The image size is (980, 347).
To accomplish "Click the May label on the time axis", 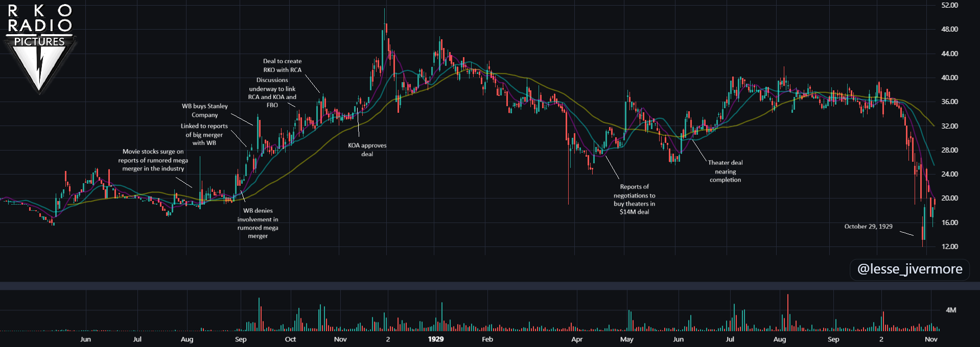I will (x=627, y=339).
